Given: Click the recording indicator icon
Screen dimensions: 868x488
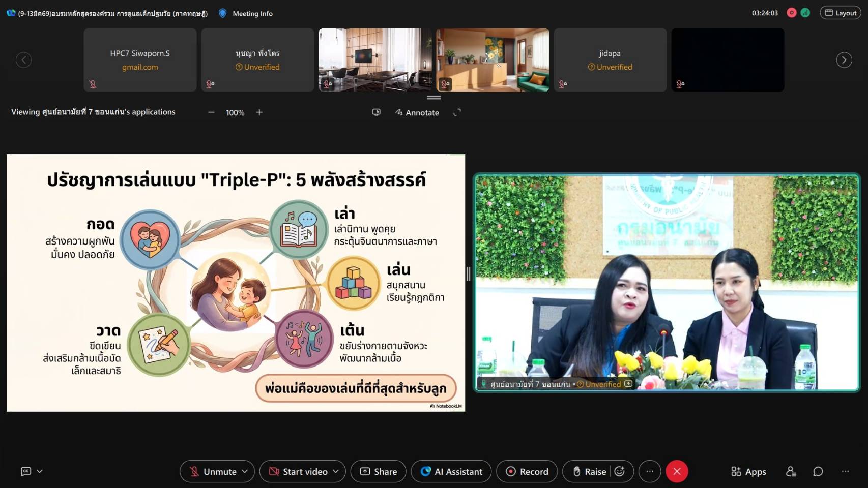Looking at the screenshot, I should pyautogui.click(x=791, y=13).
